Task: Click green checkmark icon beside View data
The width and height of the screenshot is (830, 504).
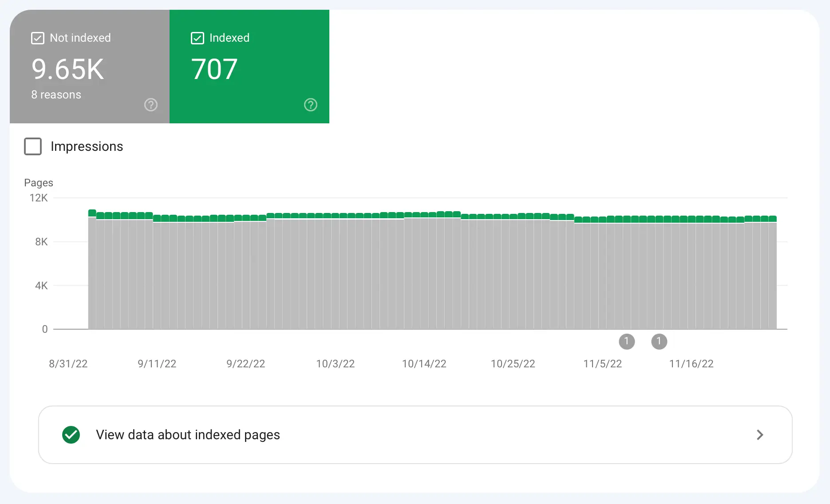Action: point(71,435)
